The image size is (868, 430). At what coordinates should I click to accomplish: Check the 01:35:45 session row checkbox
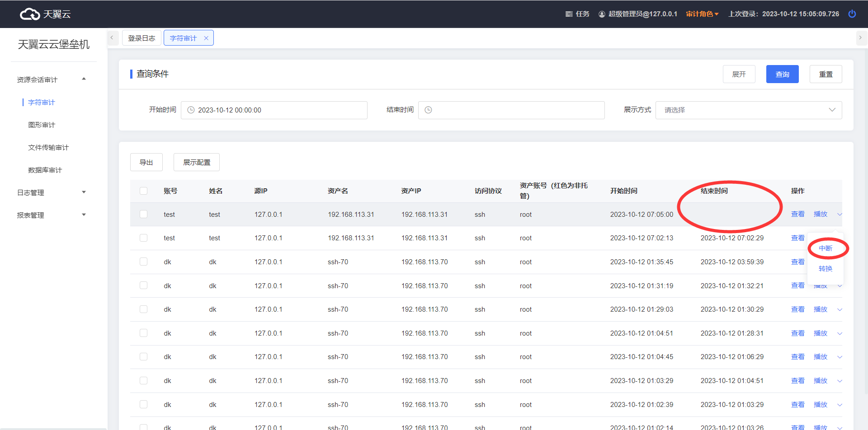coord(144,262)
